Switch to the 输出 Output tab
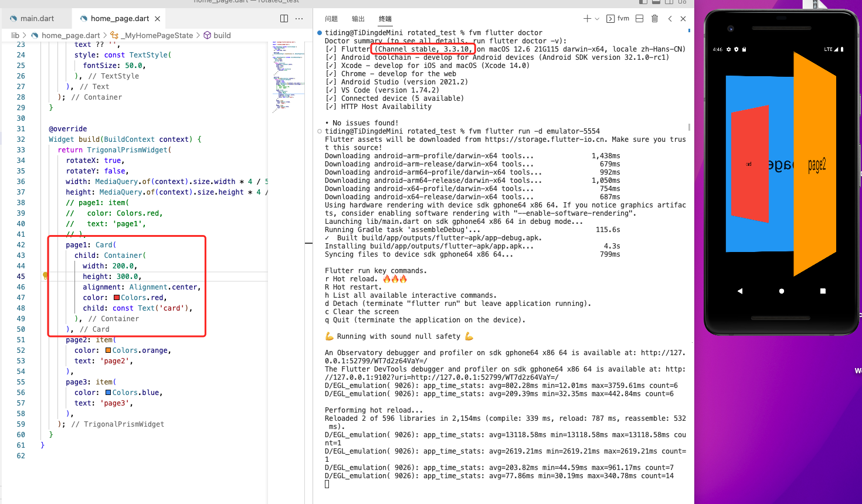 pos(358,18)
